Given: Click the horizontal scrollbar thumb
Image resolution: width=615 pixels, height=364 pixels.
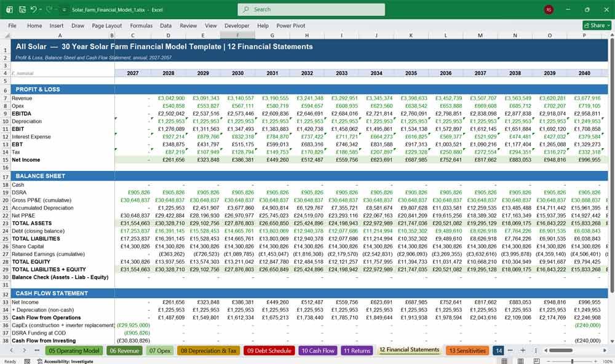Looking at the screenshot, I should 560,350.
